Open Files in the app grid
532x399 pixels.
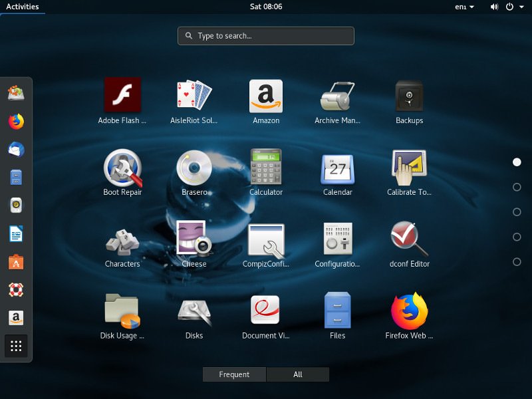point(337,316)
